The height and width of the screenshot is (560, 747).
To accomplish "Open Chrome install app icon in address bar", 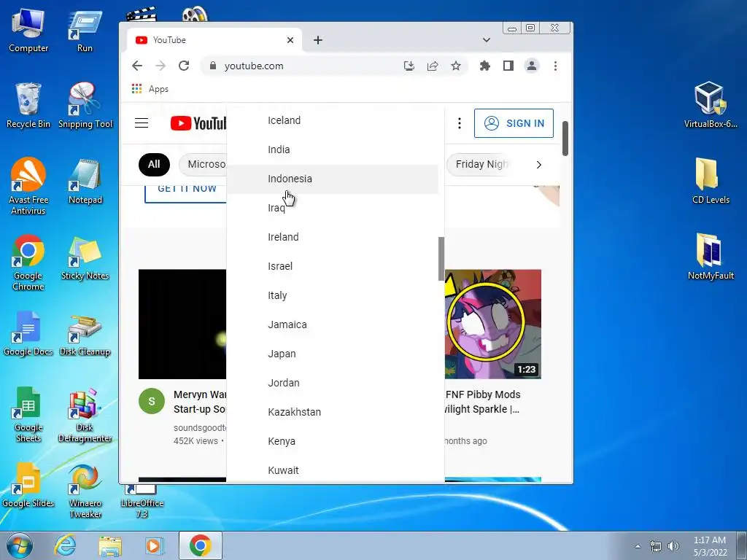I will point(409,66).
